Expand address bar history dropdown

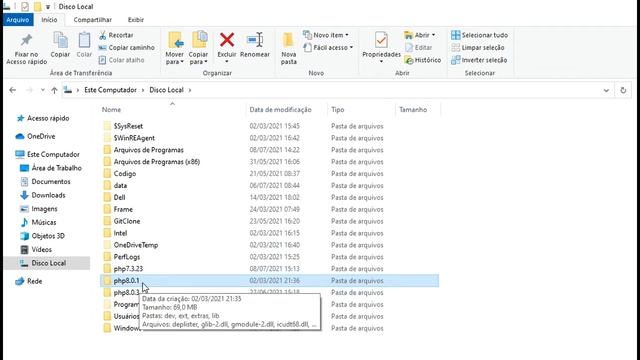[606, 90]
